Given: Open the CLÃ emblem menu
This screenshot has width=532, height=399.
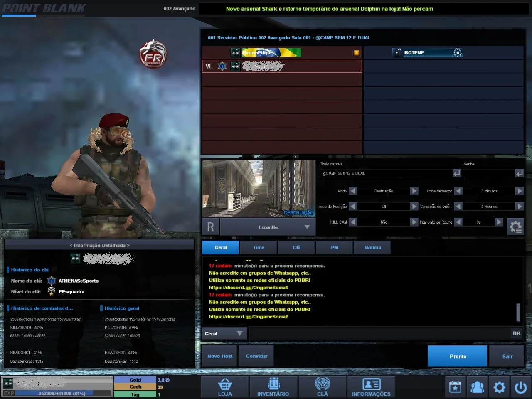Looking at the screenshot, I should pyautogui.click(x=322, y=387).
